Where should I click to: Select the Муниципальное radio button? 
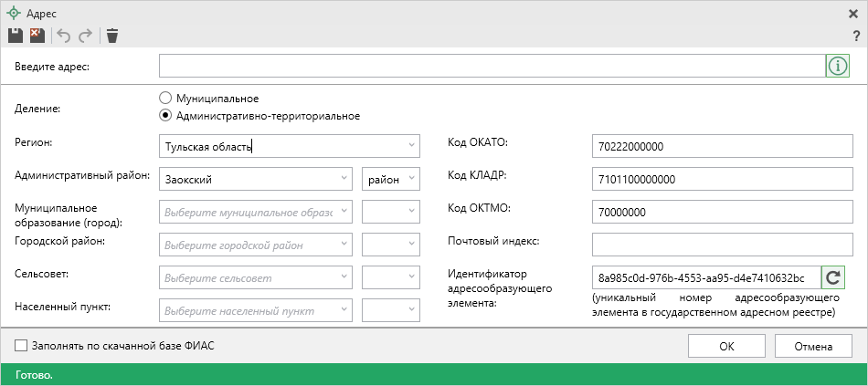(x=165, y=98)
